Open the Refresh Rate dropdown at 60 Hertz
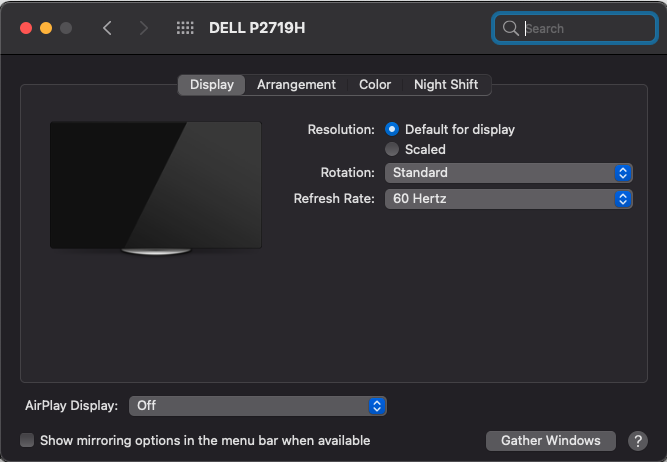 coord(508,199)
